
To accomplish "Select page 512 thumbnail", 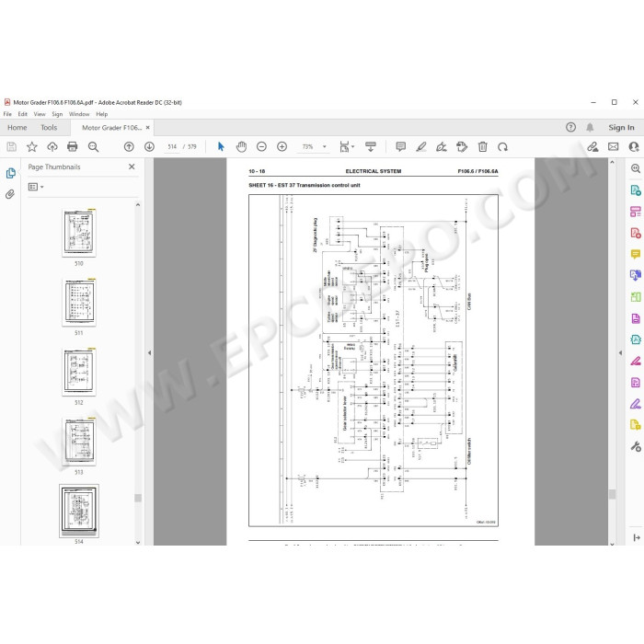I will coord(79,372).
